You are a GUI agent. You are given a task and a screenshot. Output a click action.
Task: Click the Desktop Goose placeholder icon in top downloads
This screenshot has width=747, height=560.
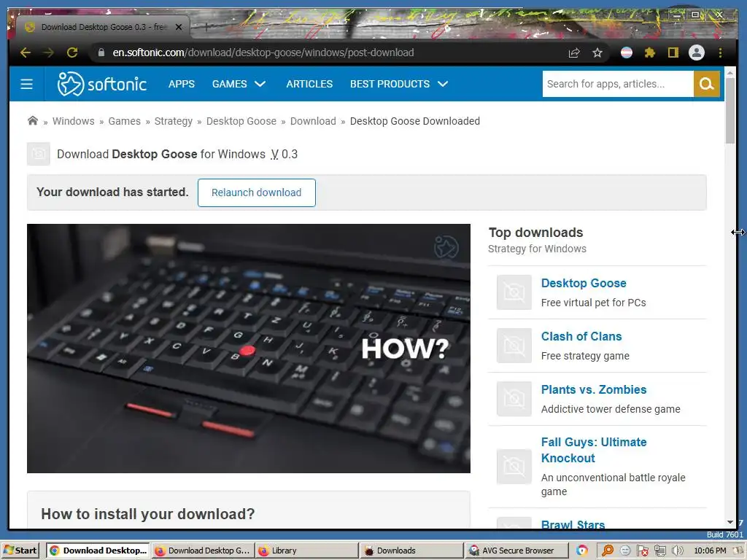[514, 292]
